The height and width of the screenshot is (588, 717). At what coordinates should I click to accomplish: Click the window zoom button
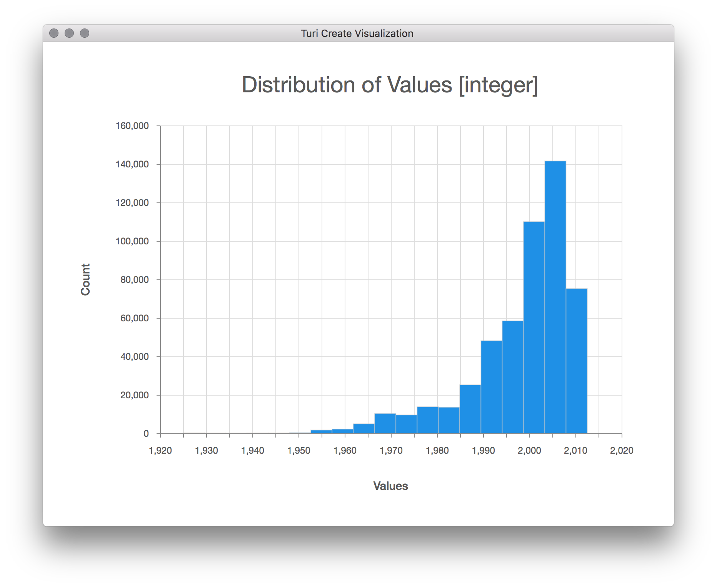click(85, 33)
